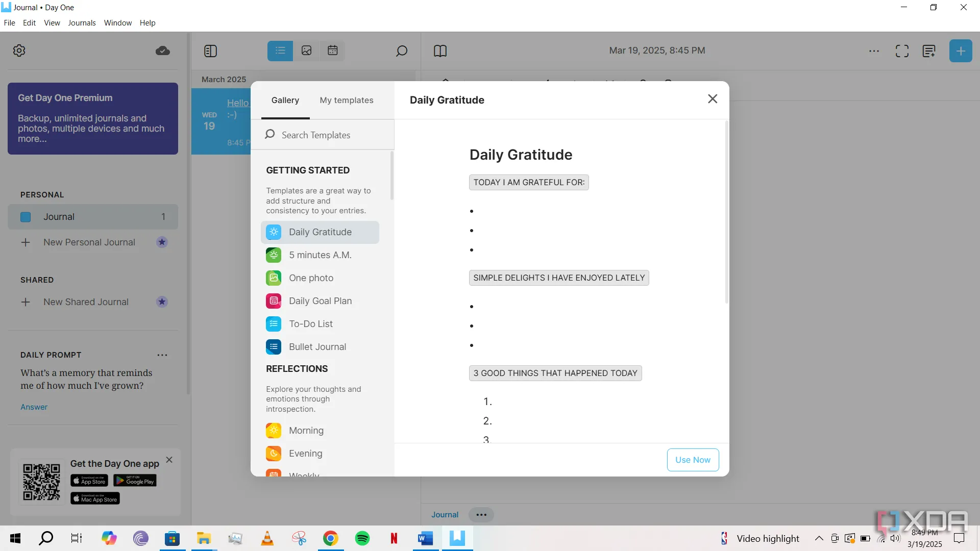
Task: Enter full screen editor mode
Action: [x=902, y=51]
